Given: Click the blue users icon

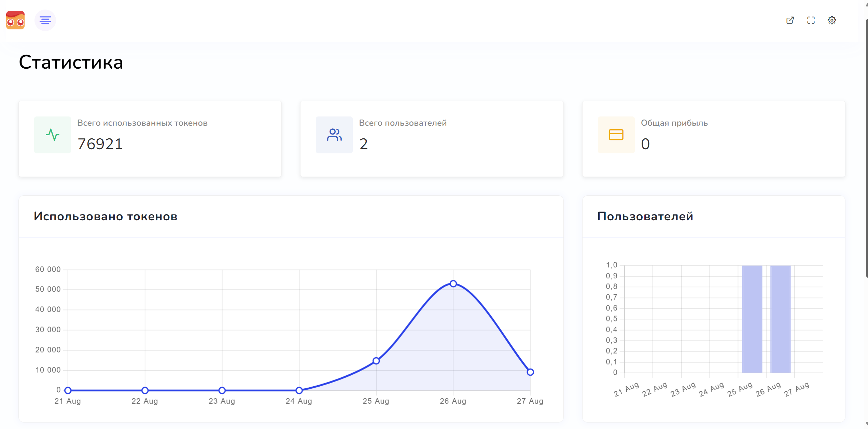Looking at the screenshot, I should (x=334, y=135).
